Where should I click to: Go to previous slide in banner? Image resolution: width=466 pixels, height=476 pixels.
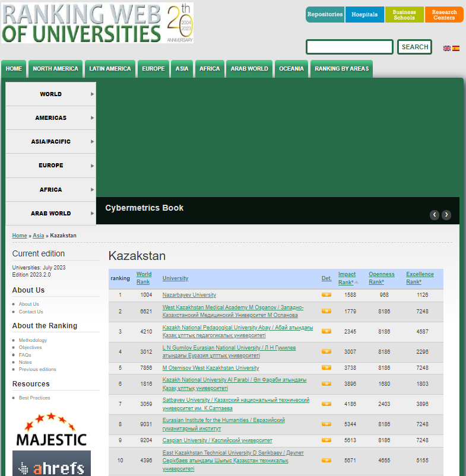point(435,215)
